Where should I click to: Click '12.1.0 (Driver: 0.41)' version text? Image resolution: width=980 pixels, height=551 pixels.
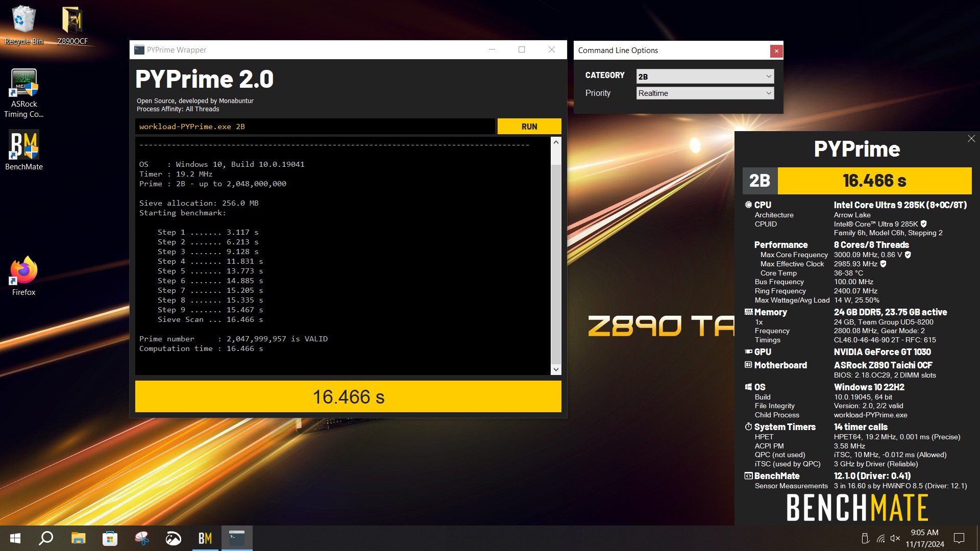[x=872, y=476]
